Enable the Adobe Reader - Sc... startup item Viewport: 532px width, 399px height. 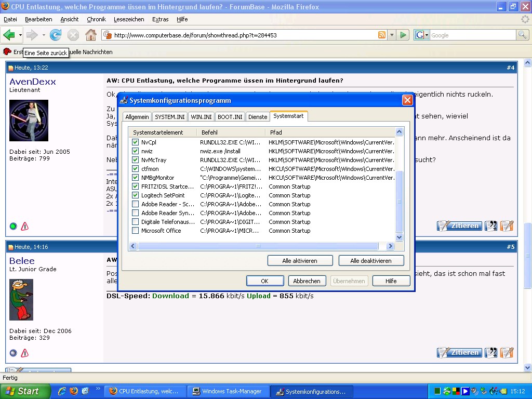pyautogui.click(x=136, y=204)
